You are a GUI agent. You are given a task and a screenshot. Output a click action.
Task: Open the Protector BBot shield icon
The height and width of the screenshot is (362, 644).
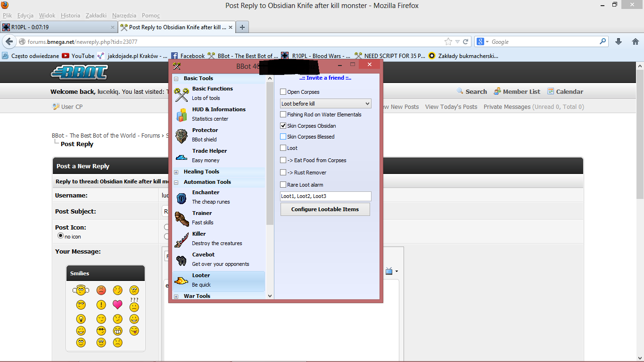(x=182, y=136)
